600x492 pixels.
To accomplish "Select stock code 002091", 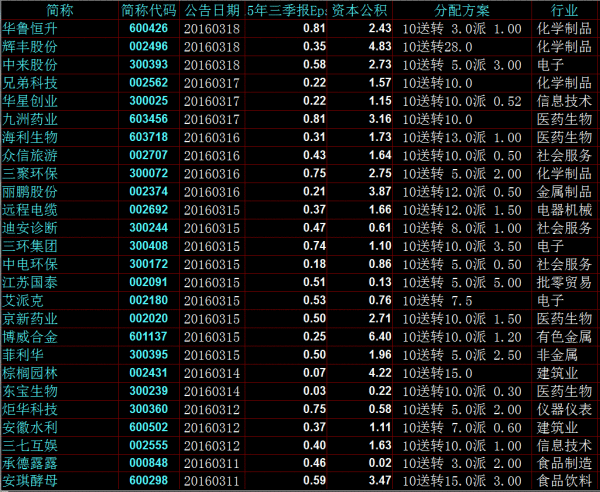I will (x=148, y=282).
